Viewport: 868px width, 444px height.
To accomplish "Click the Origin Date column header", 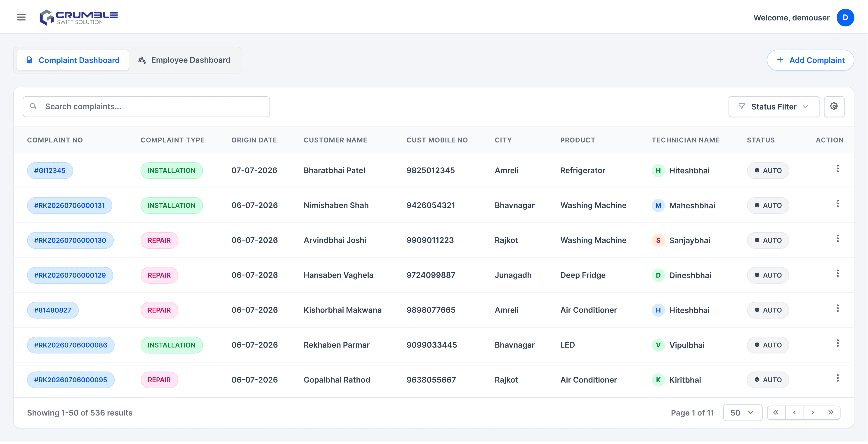I will 254,140.
